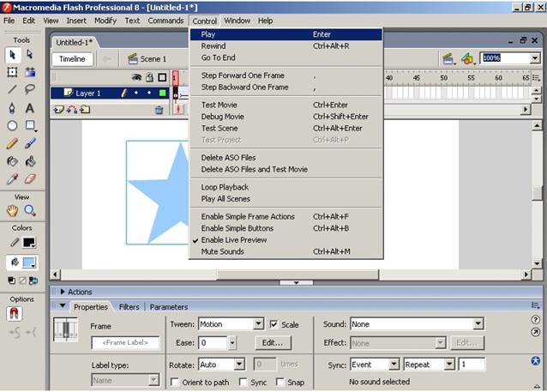Select the Oval tool
Image resolution: width=547 pixels, height=392 pixels.
13,126
